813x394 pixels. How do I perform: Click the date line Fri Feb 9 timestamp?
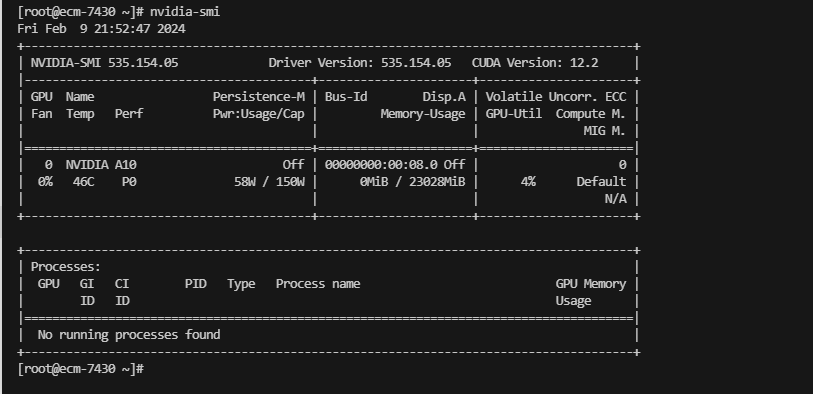coord(102,29)
